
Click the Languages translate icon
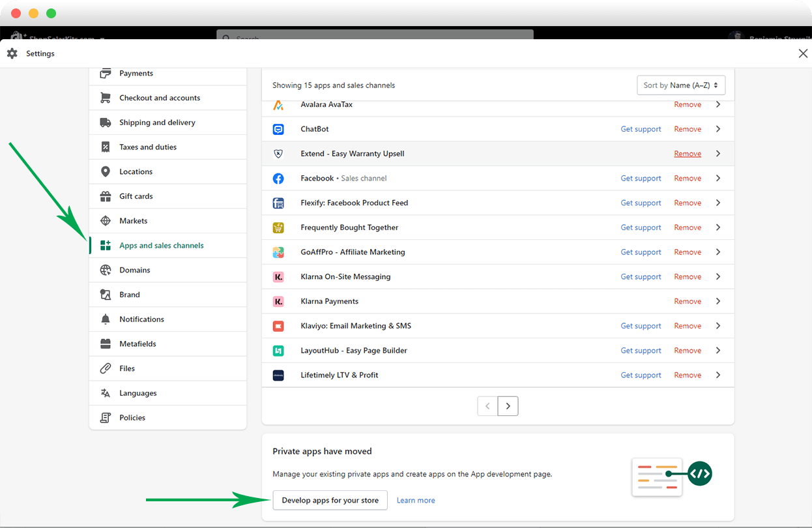coord(106,393)
